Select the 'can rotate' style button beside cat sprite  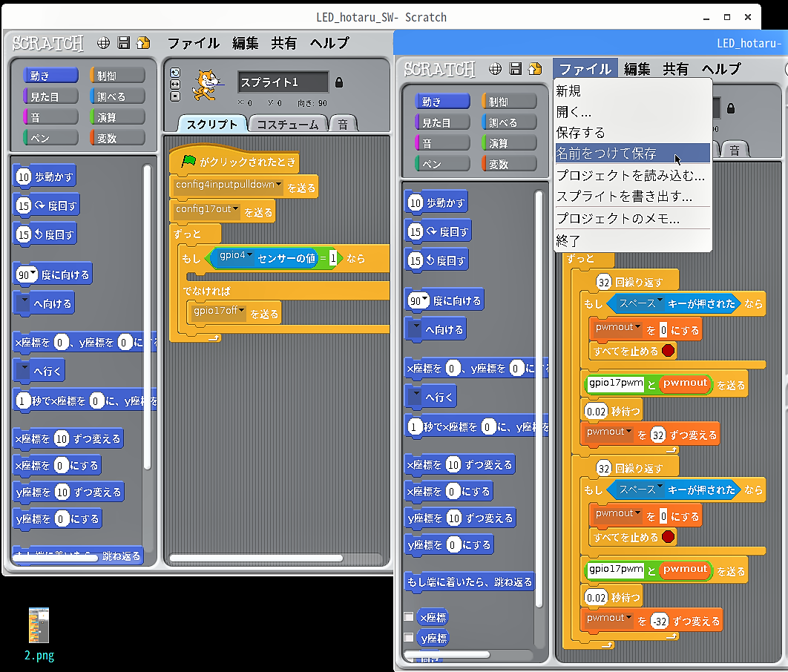[x=175, y=73]
